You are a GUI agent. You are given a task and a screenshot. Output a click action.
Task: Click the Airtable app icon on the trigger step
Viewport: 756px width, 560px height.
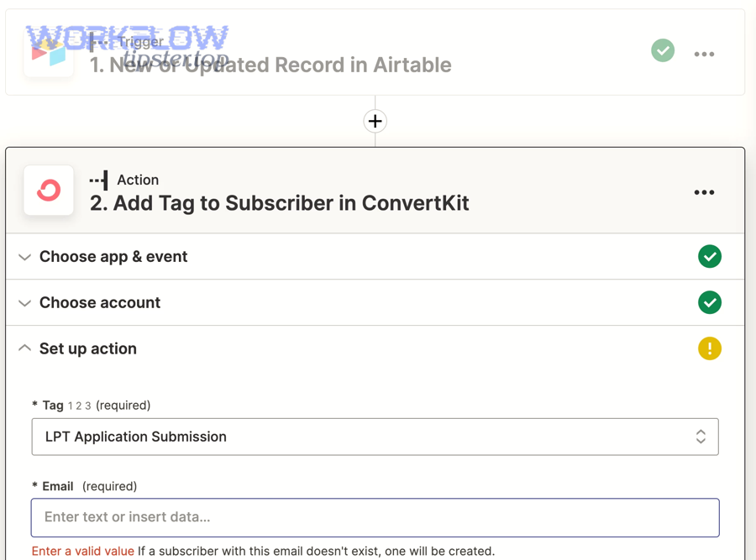[x=48, y=50]
